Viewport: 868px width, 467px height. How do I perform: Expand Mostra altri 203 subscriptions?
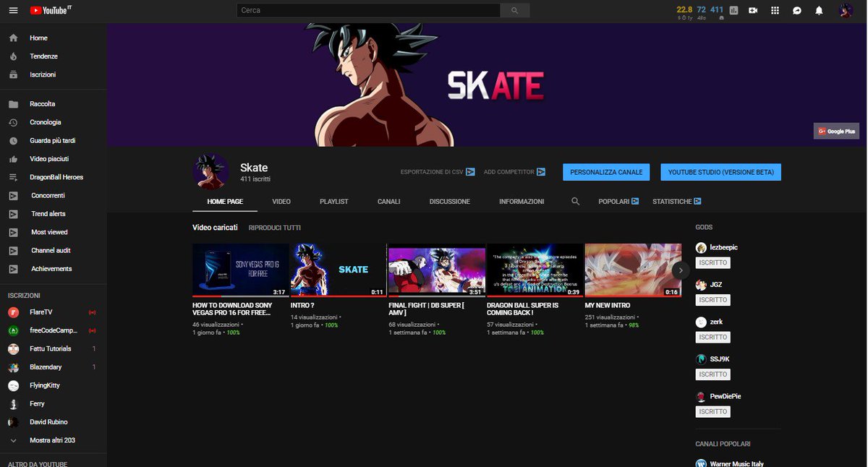(54, 440)
